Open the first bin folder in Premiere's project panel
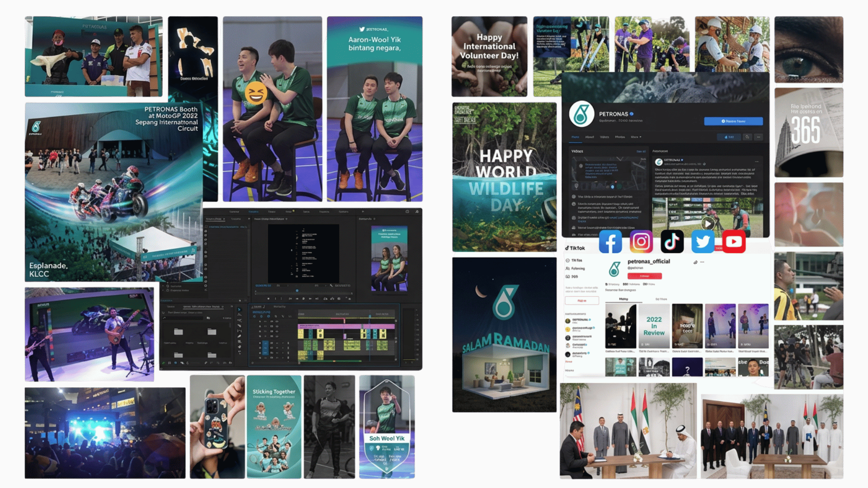This screenshot has width=868, height=488. 179,332
